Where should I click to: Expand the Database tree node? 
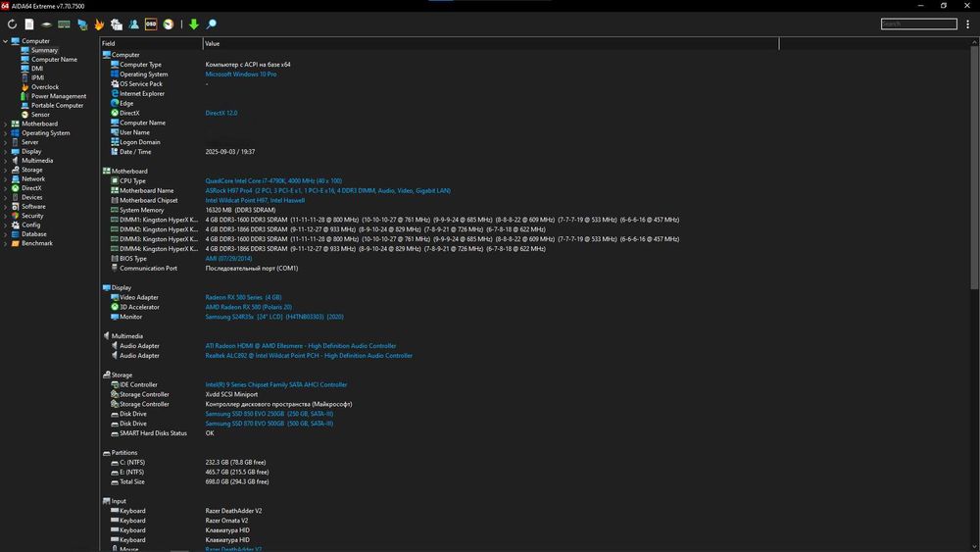(6, 234)
